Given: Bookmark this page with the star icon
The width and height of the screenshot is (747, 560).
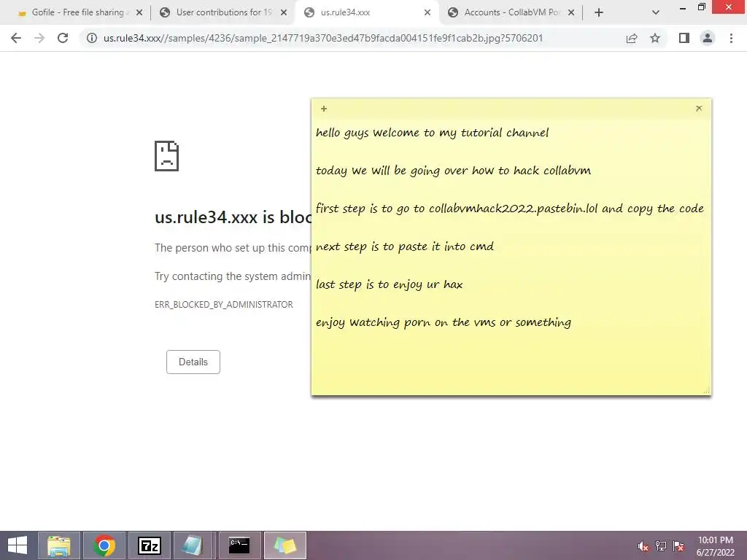Looking at the screenshot, I should [655, 38].
